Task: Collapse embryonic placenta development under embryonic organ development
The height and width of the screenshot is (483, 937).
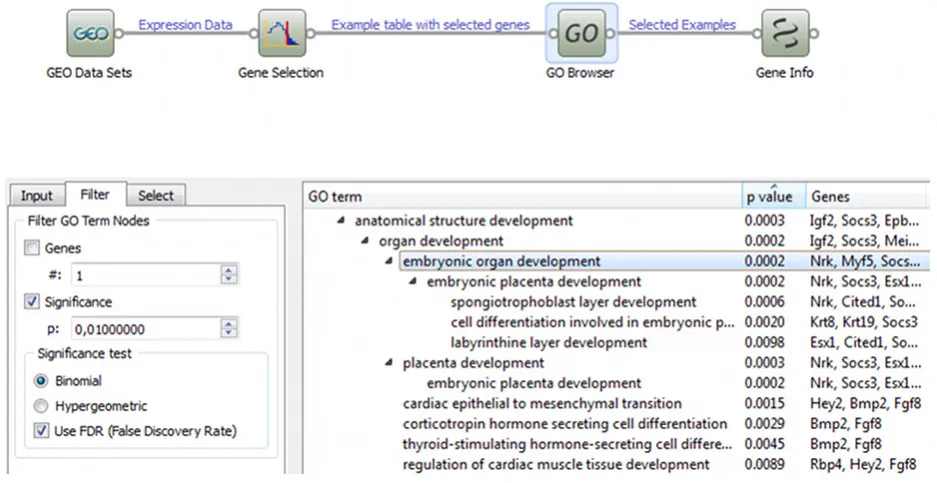Action: click(413, 282)
